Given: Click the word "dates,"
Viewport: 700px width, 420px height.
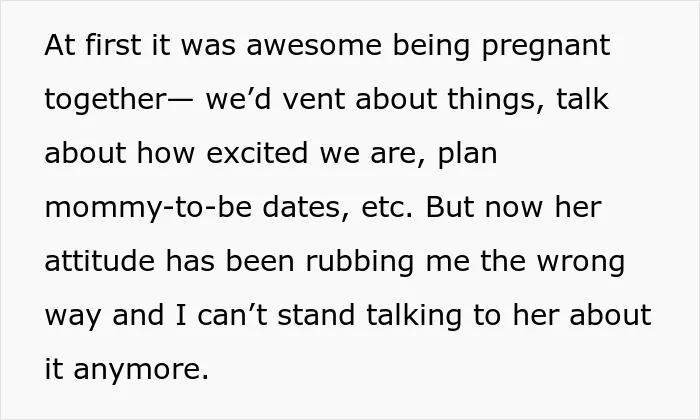Looking at the screenshot, I should tap(306, 207).
